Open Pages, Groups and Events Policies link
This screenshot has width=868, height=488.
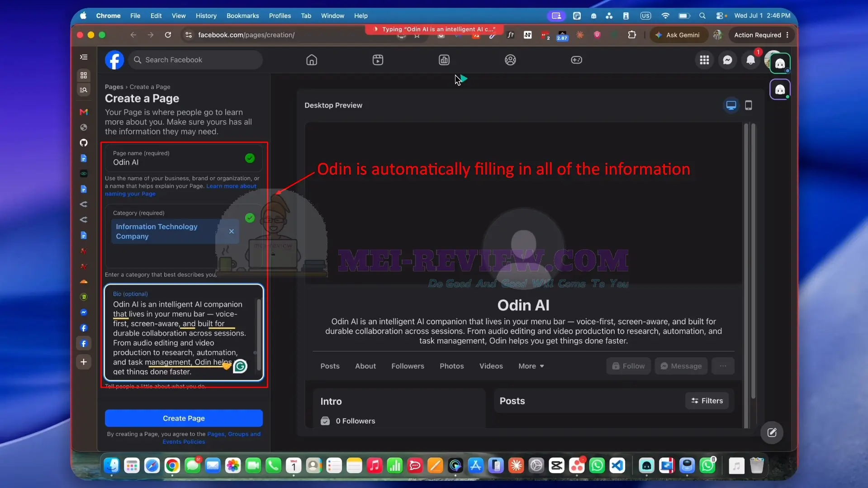point(211,438)
